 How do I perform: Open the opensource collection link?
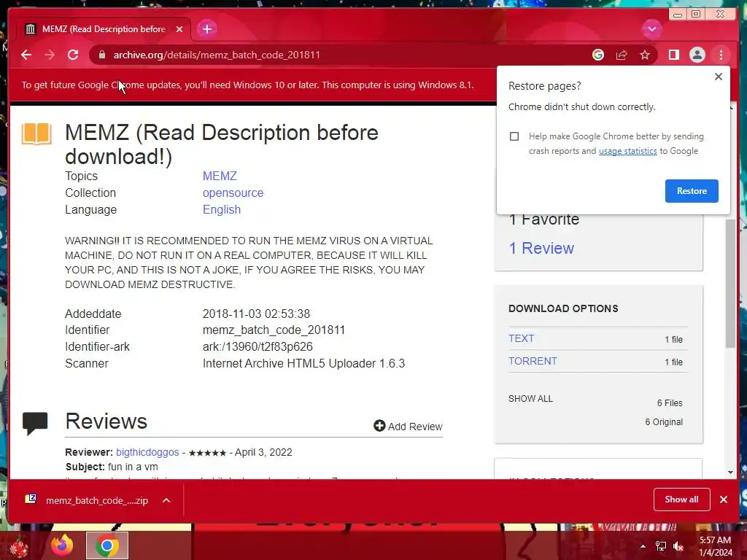(x=233, y=192)
